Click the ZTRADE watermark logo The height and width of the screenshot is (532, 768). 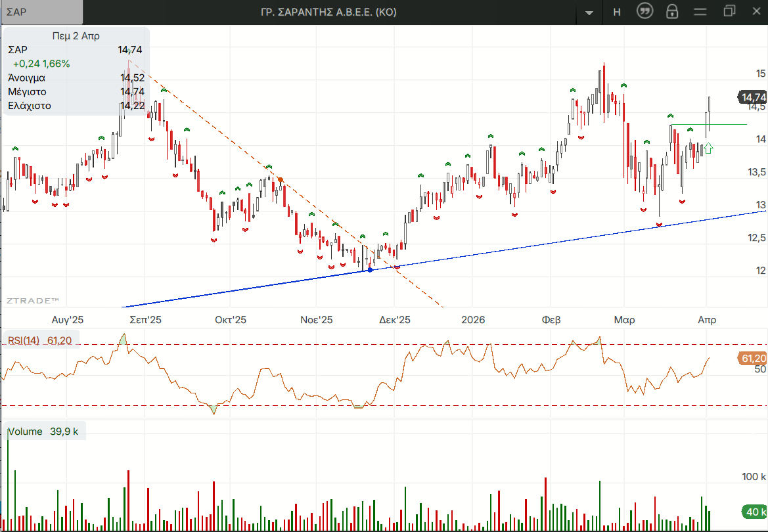click(33, 300)
